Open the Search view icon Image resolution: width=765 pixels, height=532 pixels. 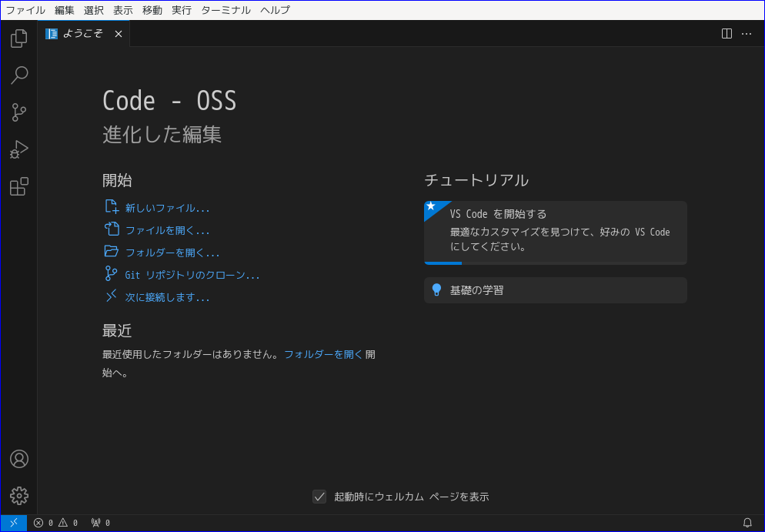coord(19,75)
